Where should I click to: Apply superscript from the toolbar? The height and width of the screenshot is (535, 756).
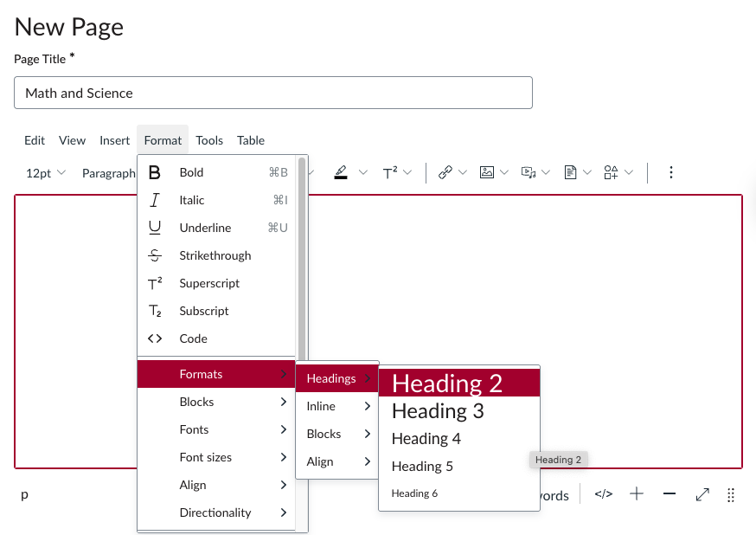[x=391, y=172]
